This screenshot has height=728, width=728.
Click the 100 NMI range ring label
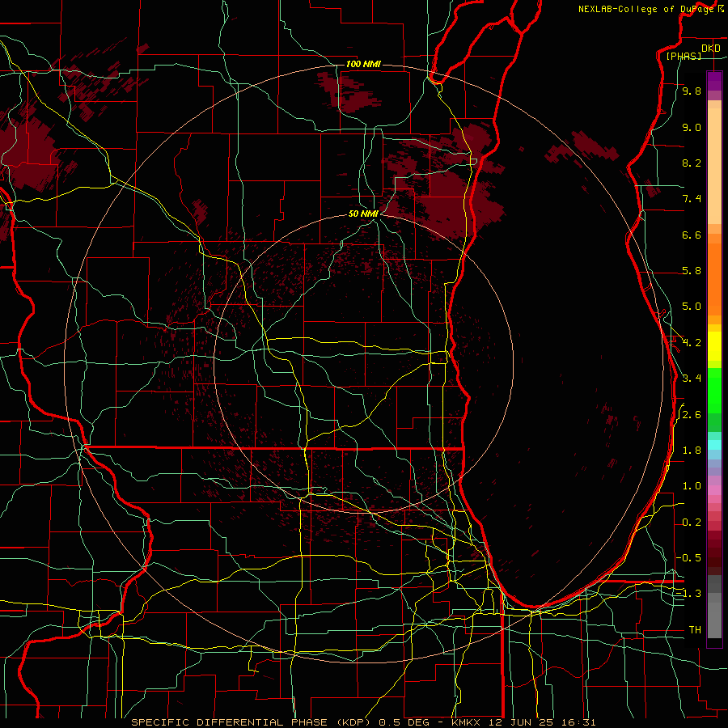point(363,64)
